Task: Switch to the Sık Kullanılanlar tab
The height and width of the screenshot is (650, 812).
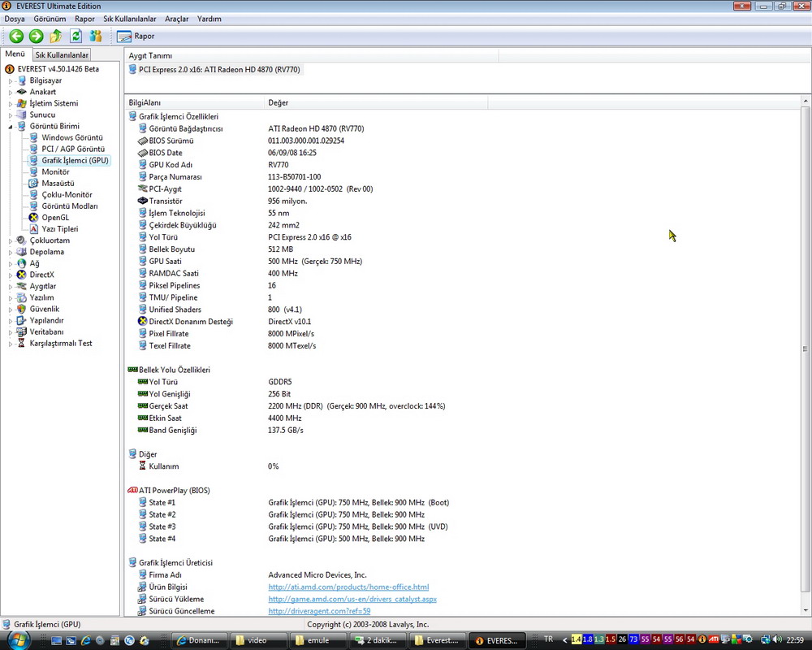Action: point(62,55)
